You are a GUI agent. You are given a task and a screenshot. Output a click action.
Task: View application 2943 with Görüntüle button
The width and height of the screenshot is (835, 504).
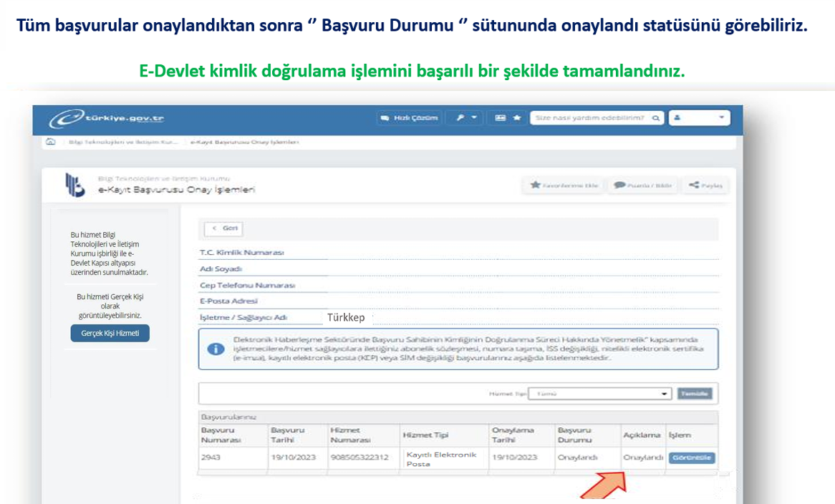pyautogui.click(x=691, y=458)
